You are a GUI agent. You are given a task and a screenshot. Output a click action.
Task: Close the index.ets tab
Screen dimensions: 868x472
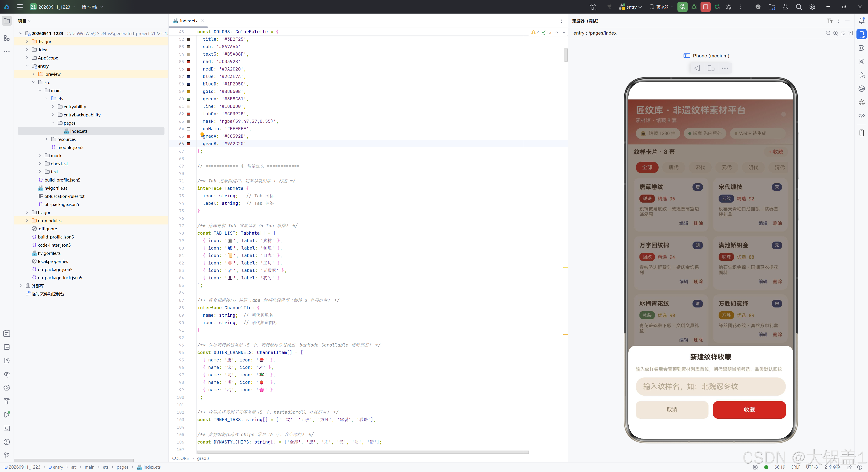click(203, 21)
